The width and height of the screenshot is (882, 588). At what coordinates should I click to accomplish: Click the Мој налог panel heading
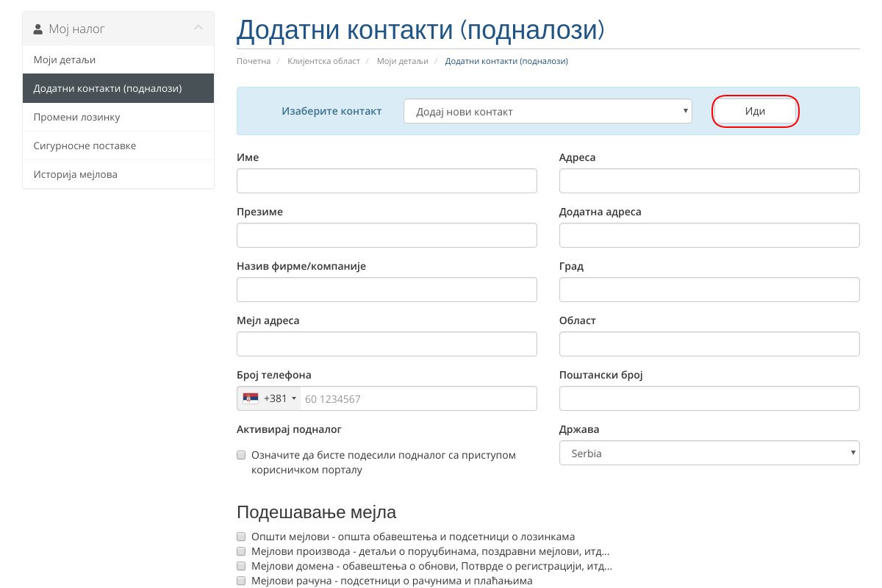118,29
